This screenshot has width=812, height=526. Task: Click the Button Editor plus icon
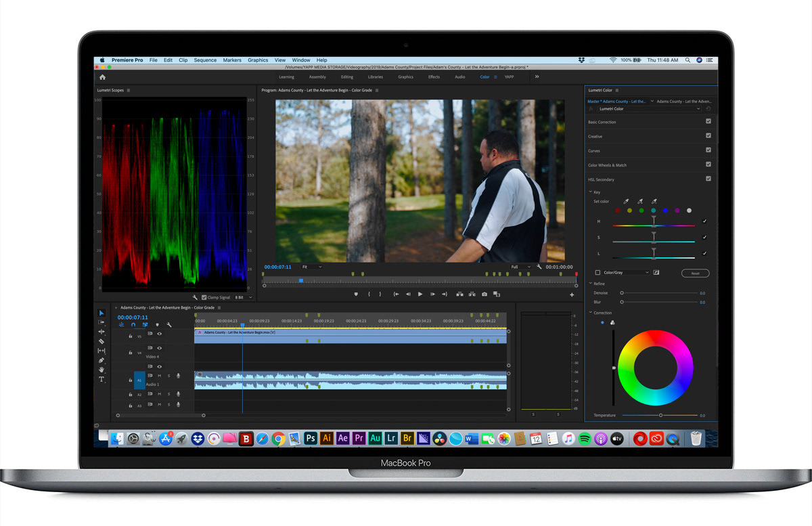(x=572, y=294)
